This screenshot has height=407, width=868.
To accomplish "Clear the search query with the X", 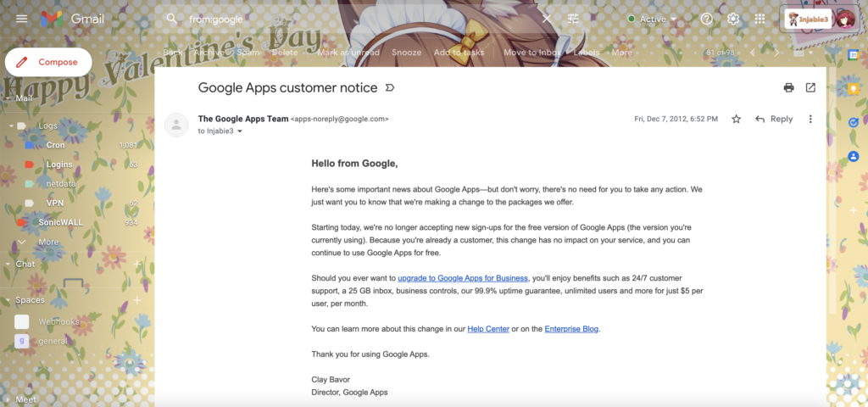I will 547,19.
